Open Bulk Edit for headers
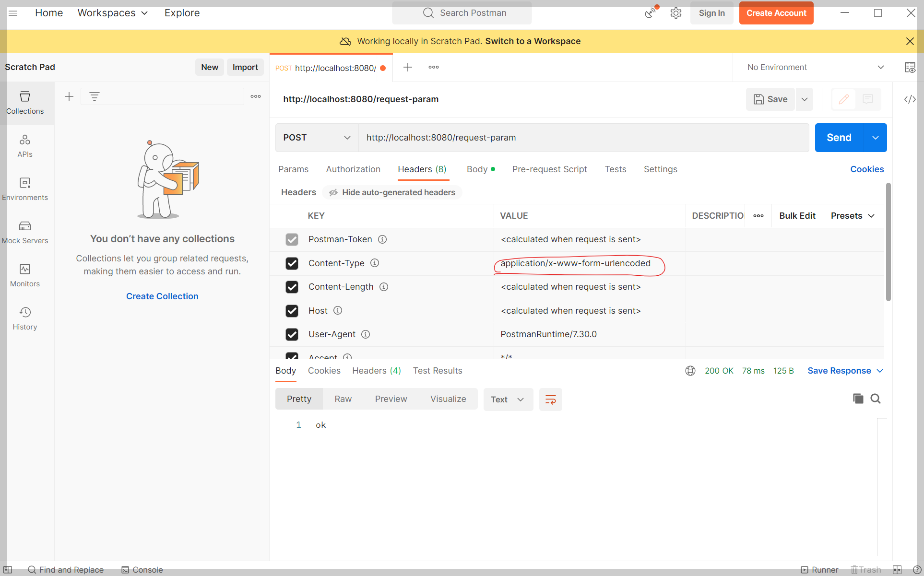 coord(797,216)
